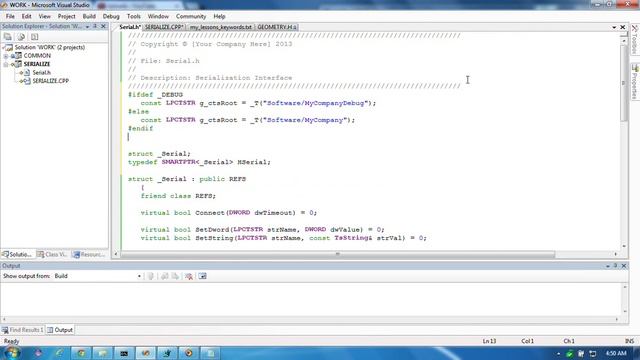Click the editor horizontal scrollbar thumb
This screenshot has height=360, width=640.
pos(338,254)
